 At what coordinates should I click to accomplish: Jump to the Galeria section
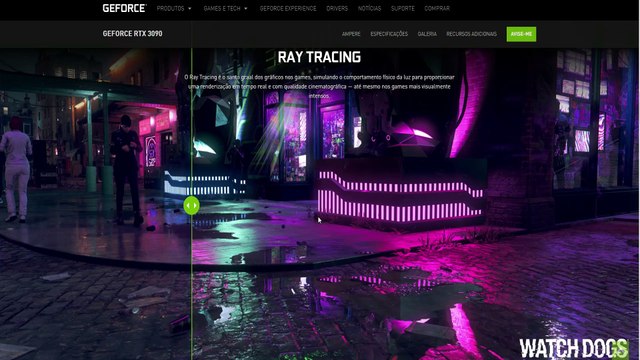click(x=427, y=34)
